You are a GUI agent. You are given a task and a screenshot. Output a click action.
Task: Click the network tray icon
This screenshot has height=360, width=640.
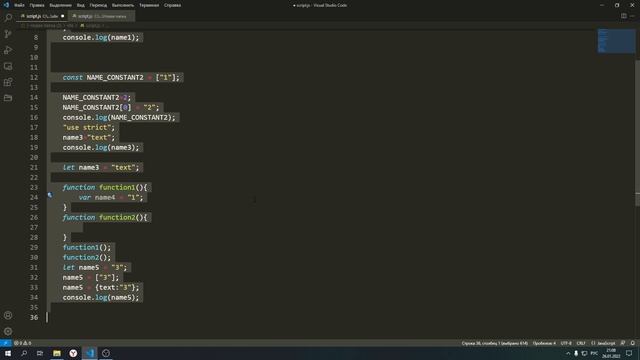pyautogui.click(x=584, y=353)
